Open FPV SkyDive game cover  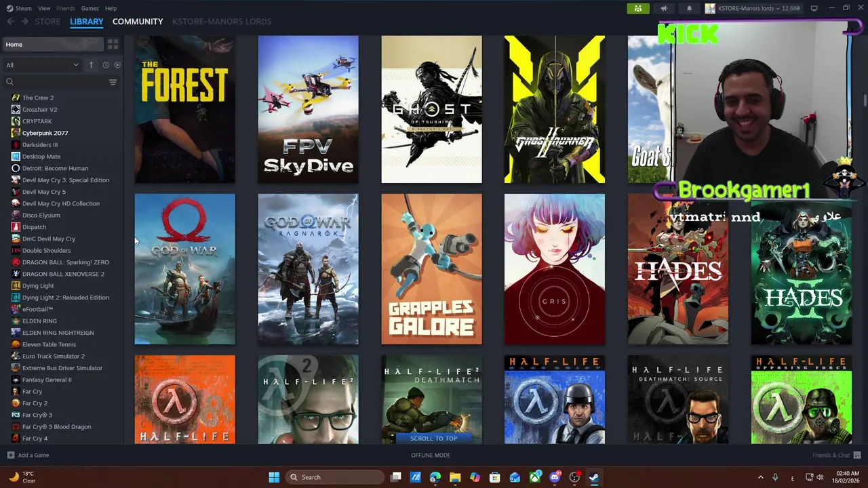coord(309,110)
